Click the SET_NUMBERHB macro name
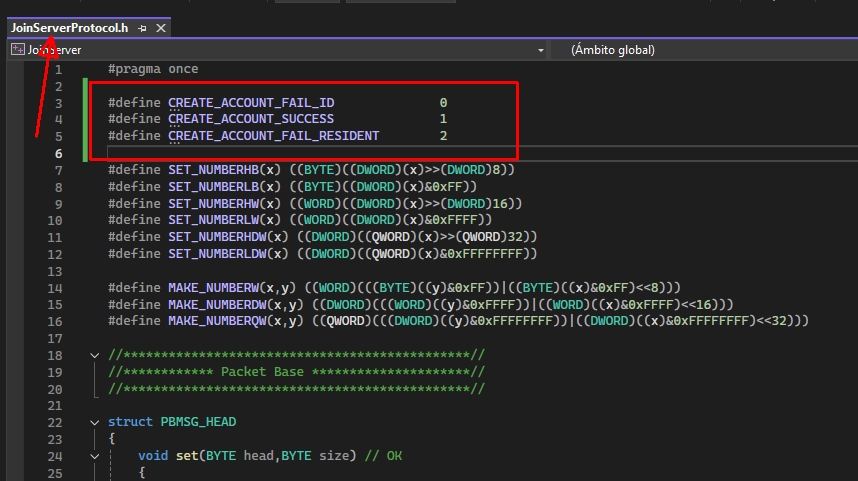 [x=213, y=170]
